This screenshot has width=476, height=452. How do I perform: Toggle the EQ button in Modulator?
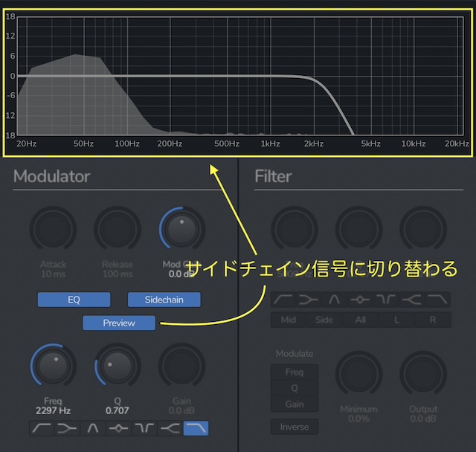point(74,300)
